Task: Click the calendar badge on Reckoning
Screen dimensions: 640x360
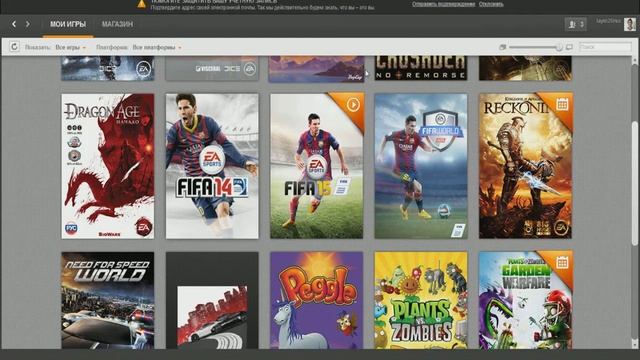Action: (x=562, y=104)
